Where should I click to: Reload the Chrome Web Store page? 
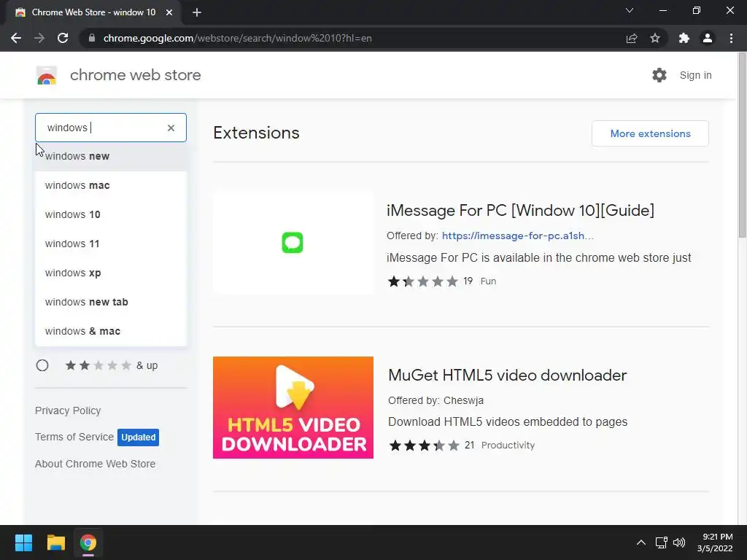(x=63, y=38)
